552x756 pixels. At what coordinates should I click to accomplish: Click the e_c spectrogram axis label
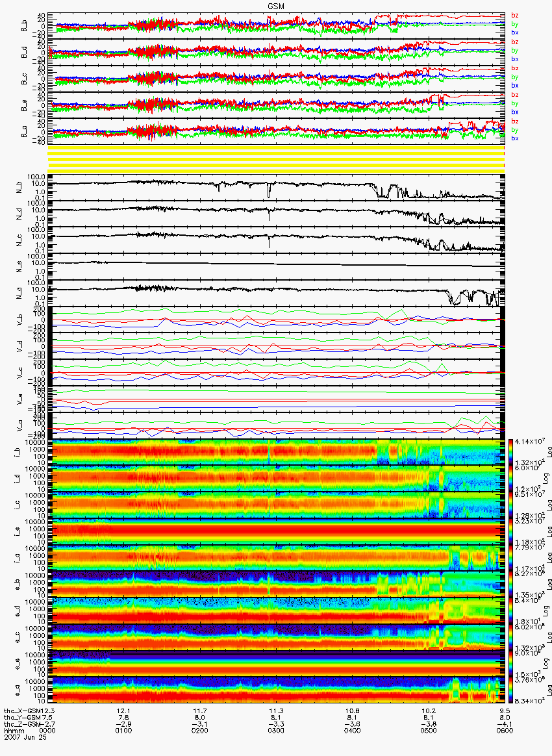pos(17,637)
